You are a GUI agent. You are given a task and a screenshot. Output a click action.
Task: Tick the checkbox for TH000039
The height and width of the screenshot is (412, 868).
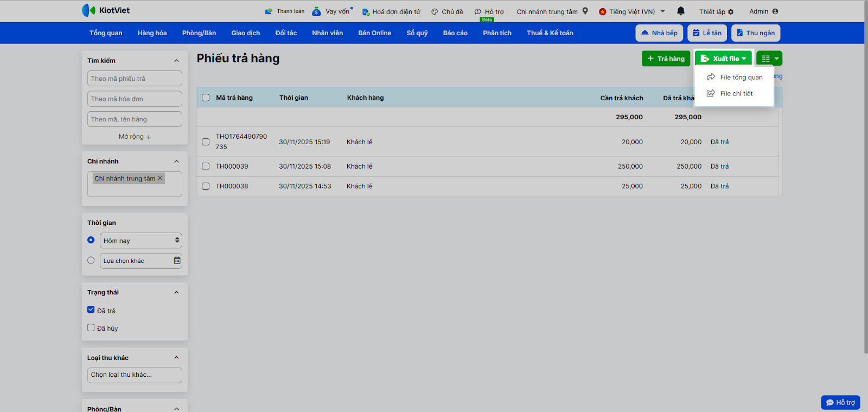[x=206, y=166]
